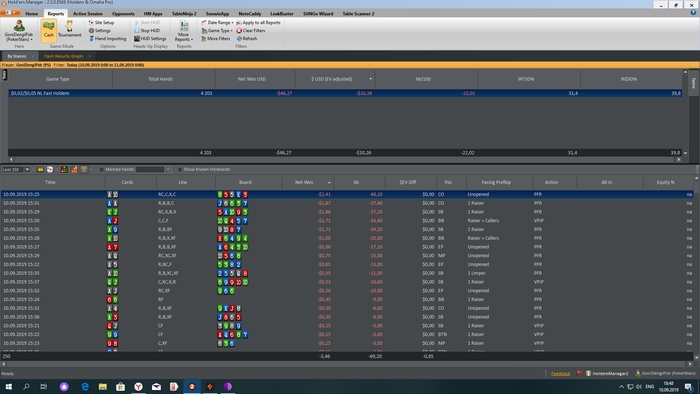Screen dimensions: 700x394
Task: Enable Show Known Holecards checkbox
Action: click(180, 170)
